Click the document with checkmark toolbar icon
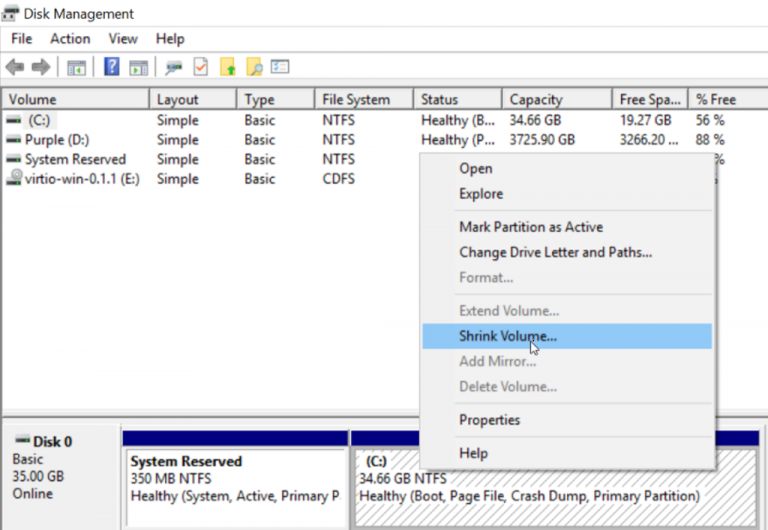768x530 pixels. point(201,67)
